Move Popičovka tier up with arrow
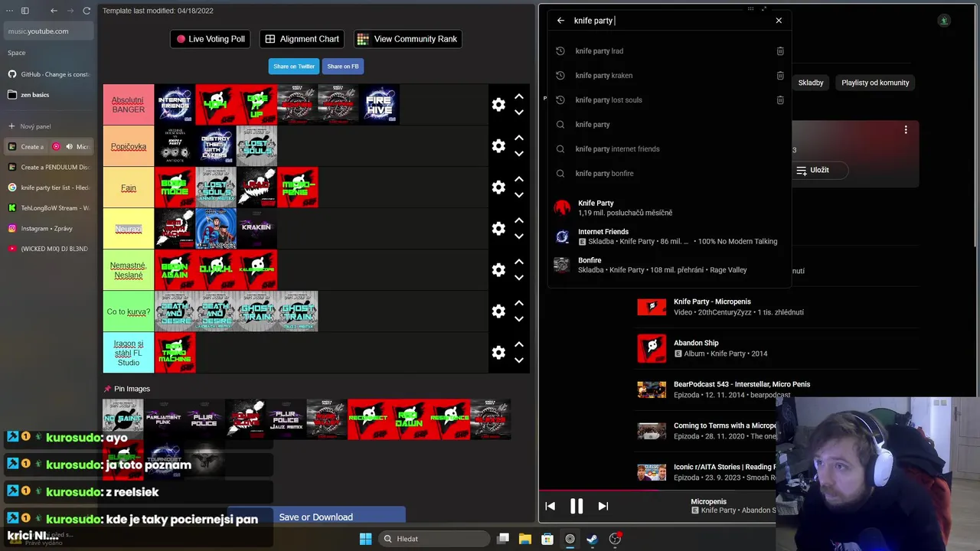Viewport: 980px width, 551px height. click(519, 138)
